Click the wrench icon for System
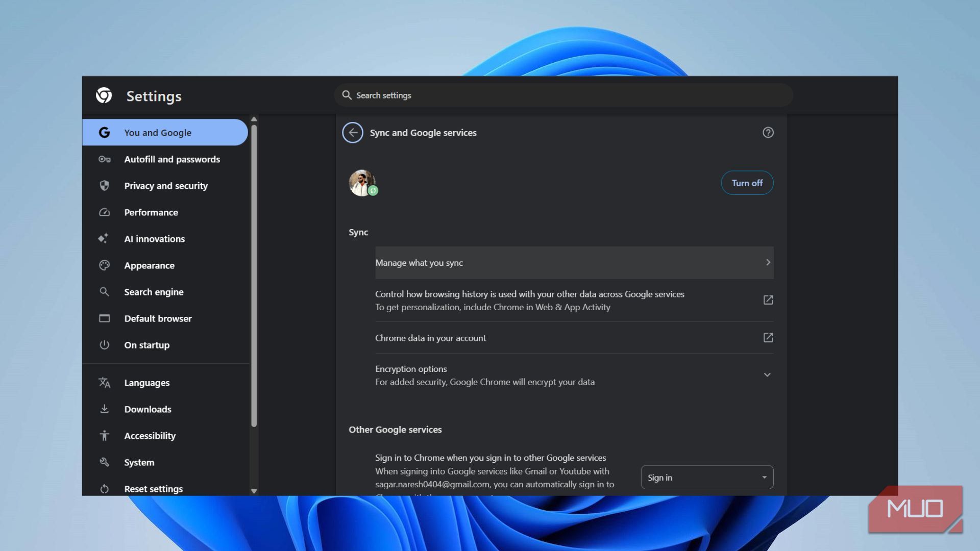Screen dimensions: 980x551 click(x=104, y=462)
